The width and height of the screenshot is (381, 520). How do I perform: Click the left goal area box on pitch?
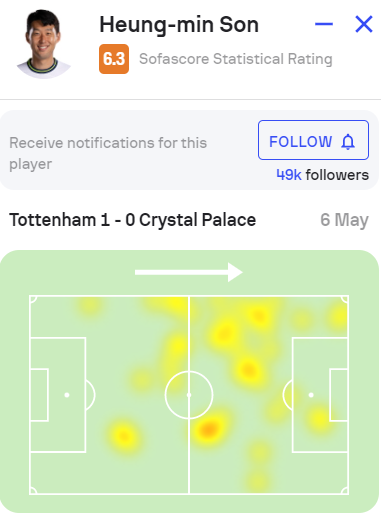pos(39,395)
